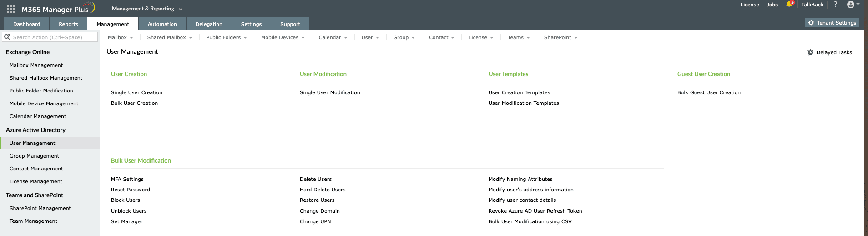
Task: Click the search magnifier icon
Action: [7, 37]
